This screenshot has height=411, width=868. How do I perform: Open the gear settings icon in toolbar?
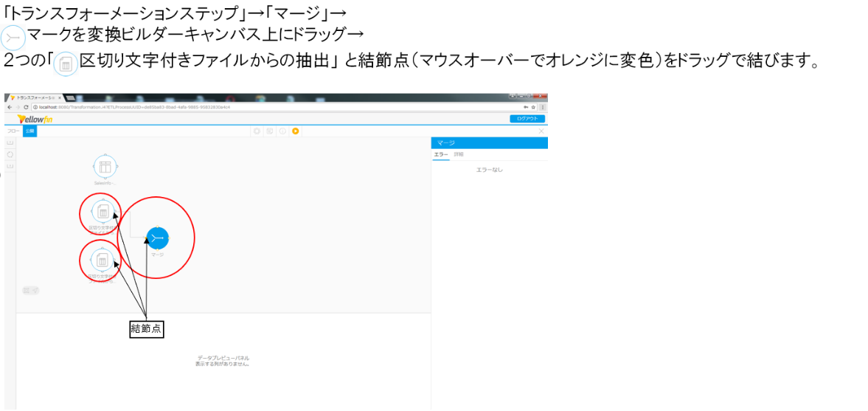coord(257,131)
